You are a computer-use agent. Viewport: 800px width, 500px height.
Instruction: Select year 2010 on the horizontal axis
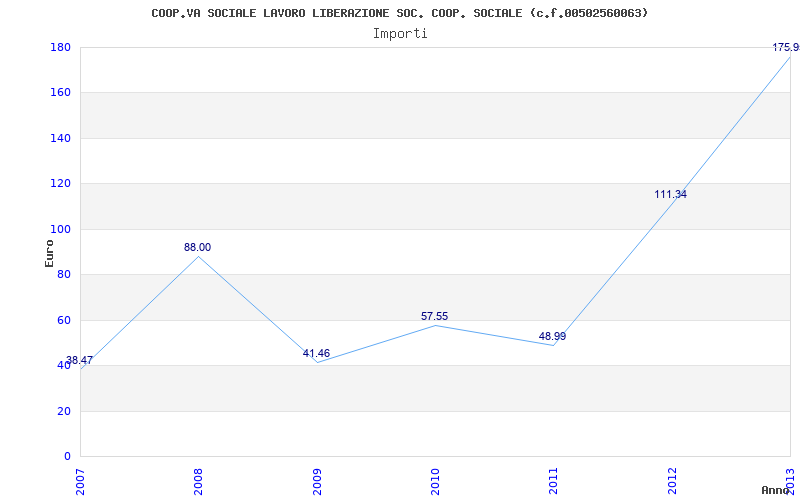[x=435, y=479]
